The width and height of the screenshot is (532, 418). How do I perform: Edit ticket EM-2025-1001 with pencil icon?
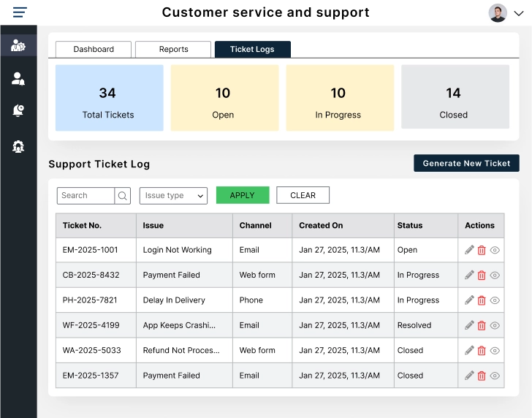coord(469,250)
